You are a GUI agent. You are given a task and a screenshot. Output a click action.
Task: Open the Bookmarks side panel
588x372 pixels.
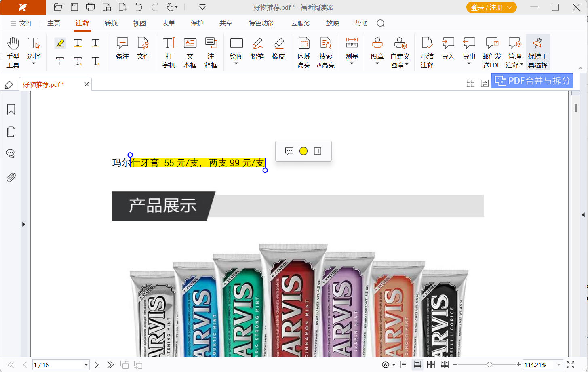click(11, 109)
